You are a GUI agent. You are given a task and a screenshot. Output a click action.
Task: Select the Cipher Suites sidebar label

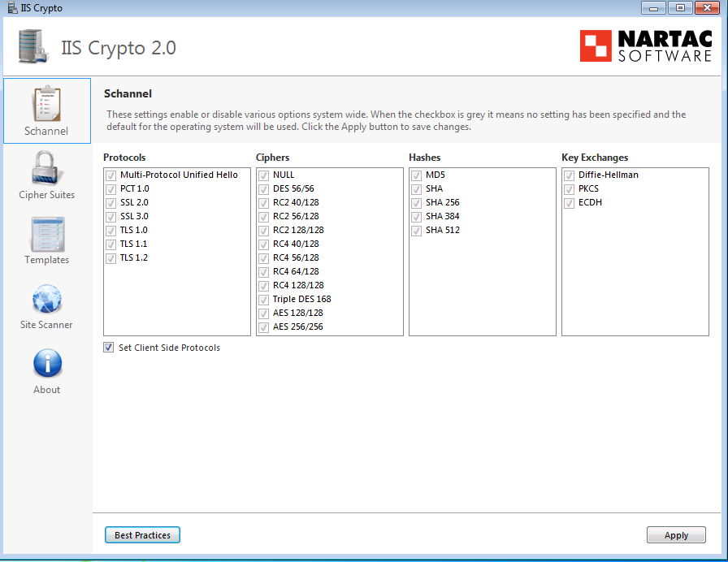[x=47, y=195]
